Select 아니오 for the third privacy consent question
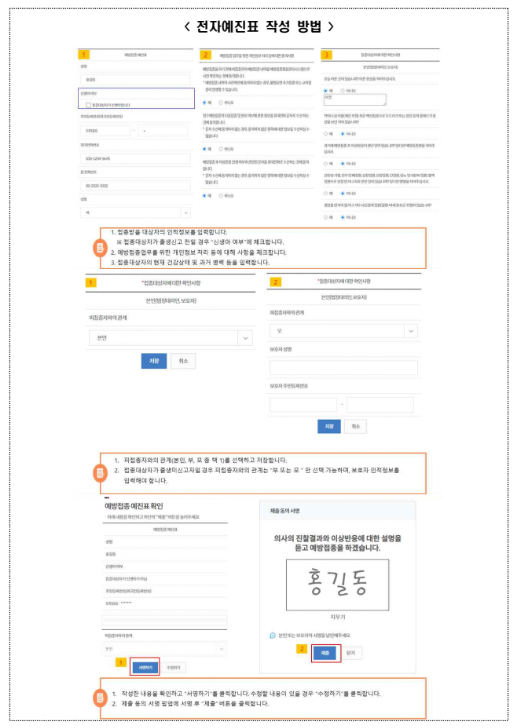Viewport: 520px width, 728px height. point(221,196)
